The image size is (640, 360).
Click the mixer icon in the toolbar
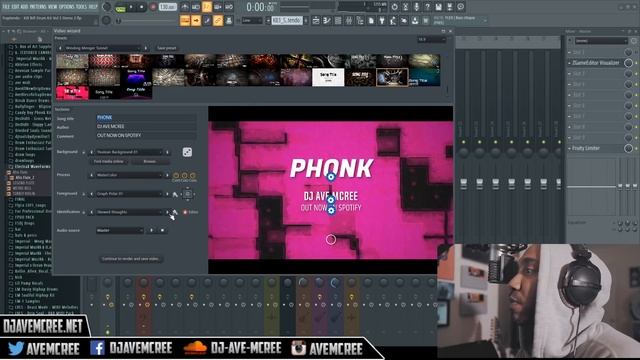[349, 20]
